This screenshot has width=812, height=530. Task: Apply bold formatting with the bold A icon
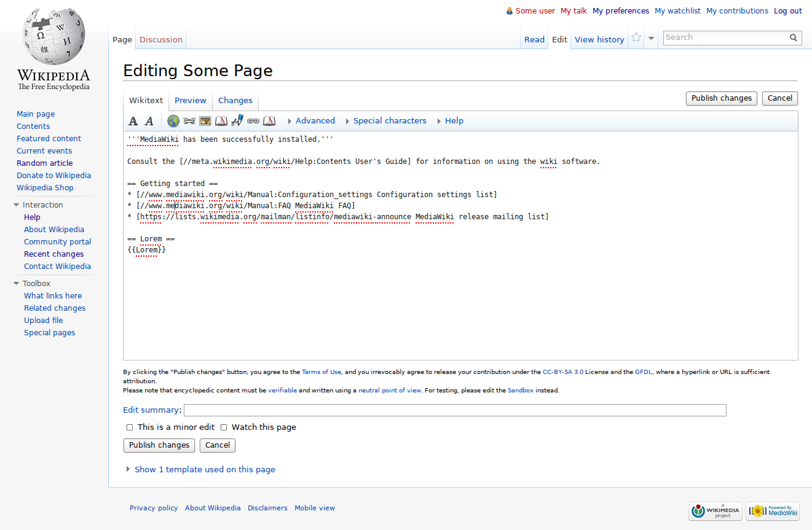click(133, 121)
